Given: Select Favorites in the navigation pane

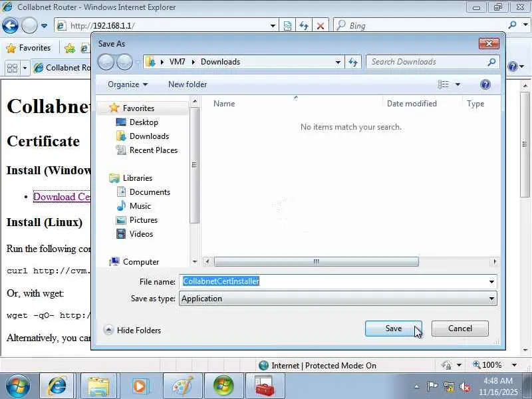Looking at the screenshot, I should point(138,108).
